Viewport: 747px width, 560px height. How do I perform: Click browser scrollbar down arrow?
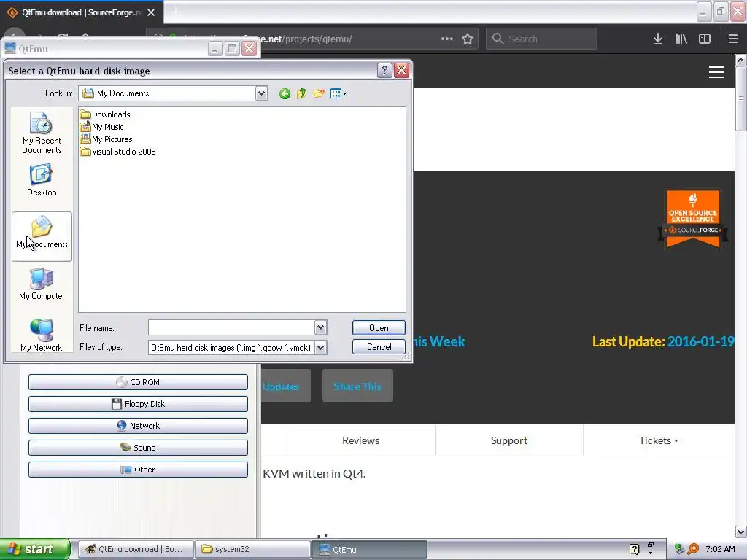click(740, 532)
